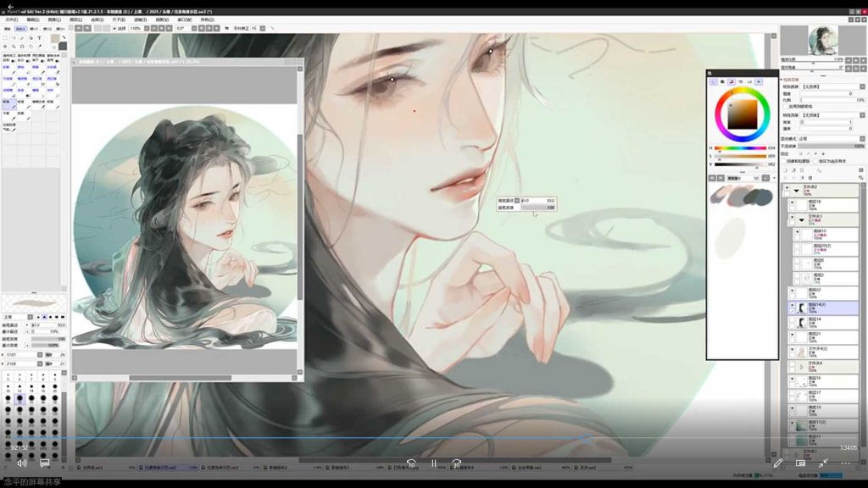The image size is (868, 488).
Task: Click the pencil annotate icon in player
Action: 778,463
